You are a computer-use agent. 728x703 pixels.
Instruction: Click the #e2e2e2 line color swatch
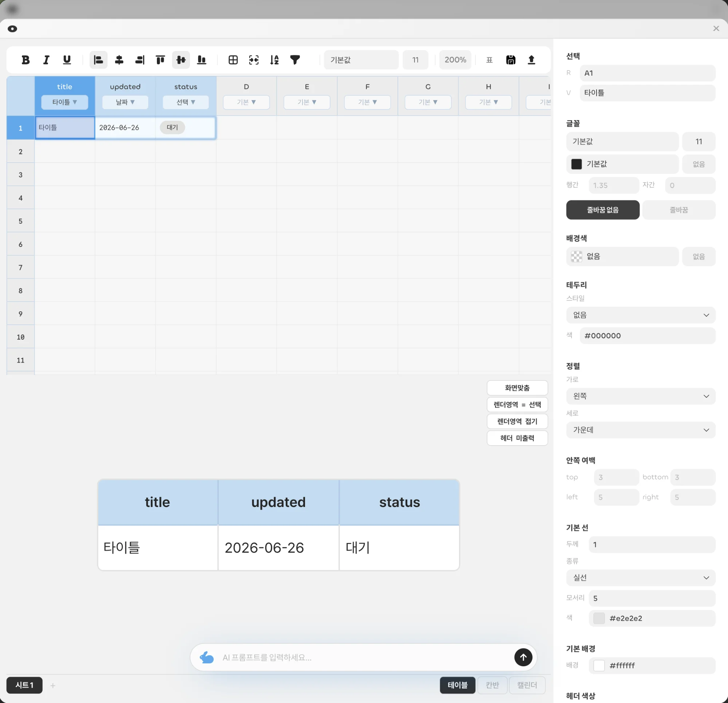[x=599, y=618]
